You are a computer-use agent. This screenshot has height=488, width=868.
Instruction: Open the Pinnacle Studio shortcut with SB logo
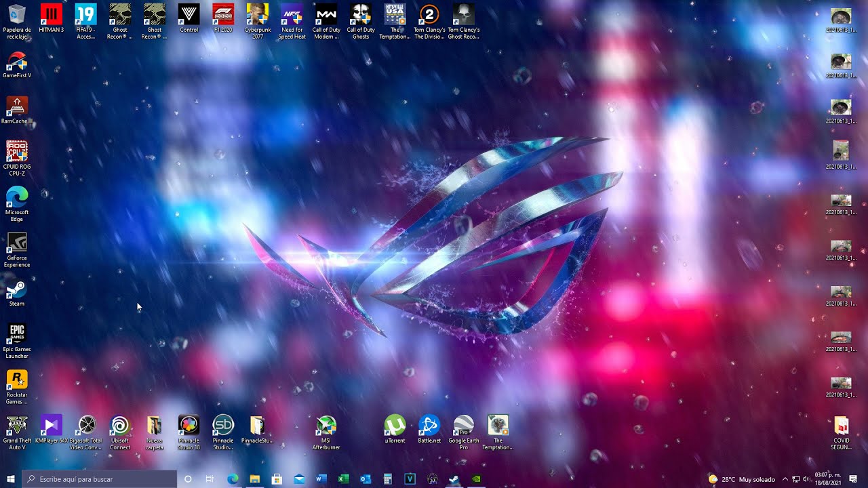[223, 432]
